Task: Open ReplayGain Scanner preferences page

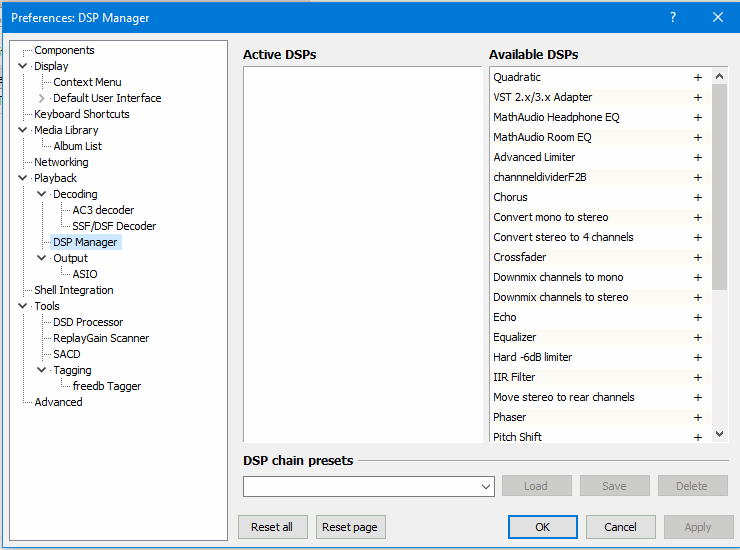Action: pyautogui.click(x=101, y=338)
